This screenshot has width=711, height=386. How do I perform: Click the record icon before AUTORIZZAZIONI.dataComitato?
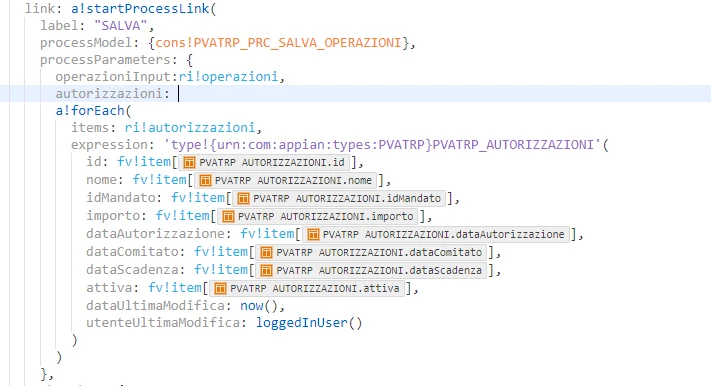click(266, 252)
